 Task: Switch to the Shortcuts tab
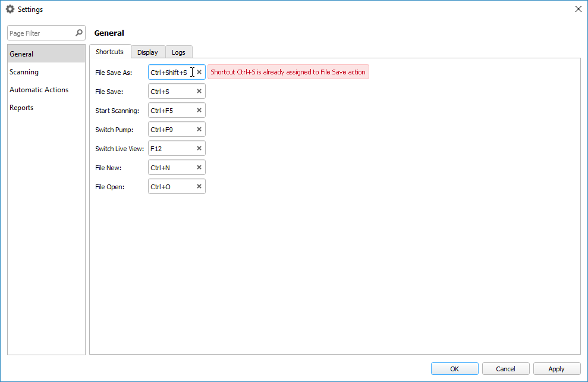click(110, 52)
